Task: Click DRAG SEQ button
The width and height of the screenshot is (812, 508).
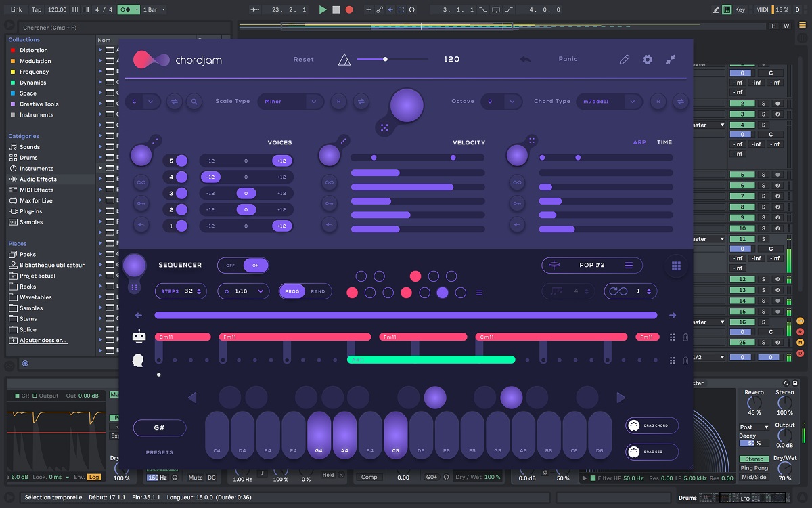Action: point(652,452)
